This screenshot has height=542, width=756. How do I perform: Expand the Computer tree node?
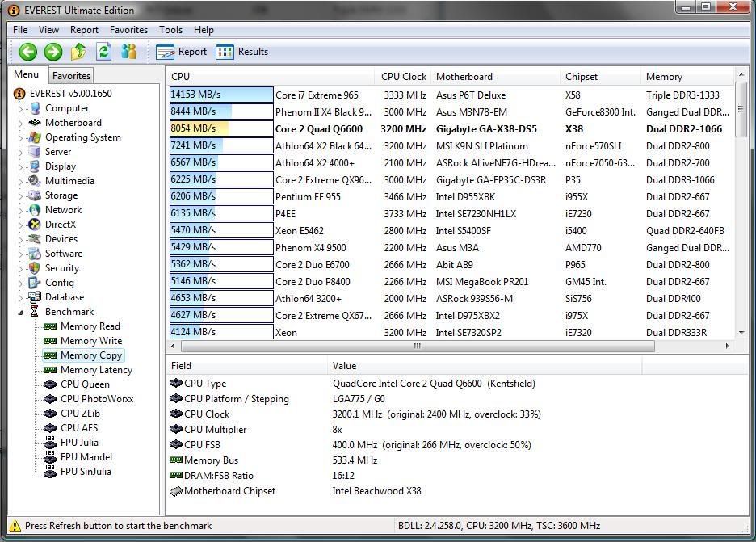tap(21, 108)
